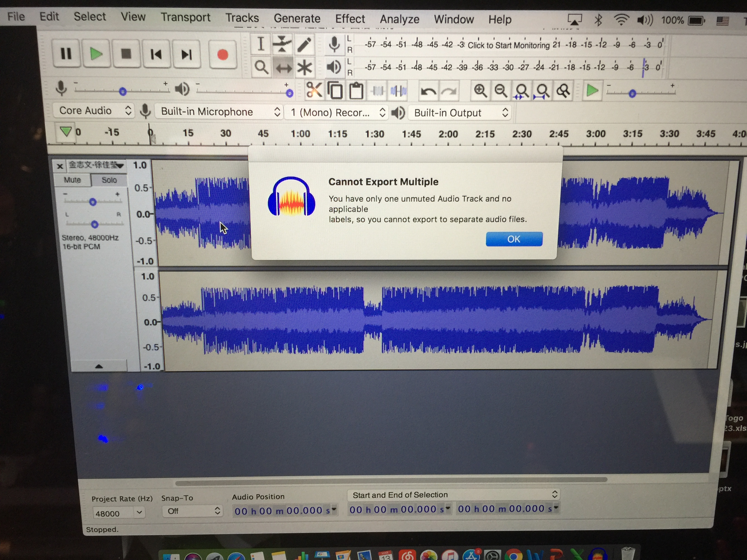Click the Record button
This screenshot has width=747, height=560.
[x=222, y=55]
